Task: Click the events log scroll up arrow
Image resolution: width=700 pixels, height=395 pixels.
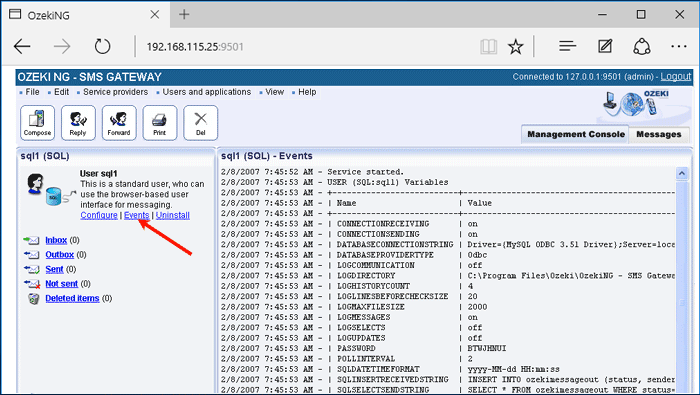Action: (x=682, y=173)
